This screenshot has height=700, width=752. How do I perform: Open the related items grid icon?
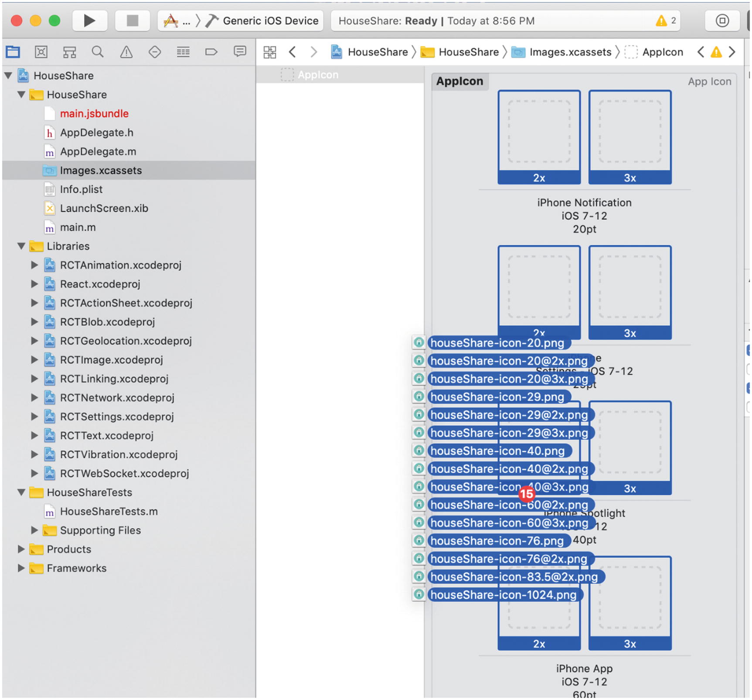pos(269,52)
